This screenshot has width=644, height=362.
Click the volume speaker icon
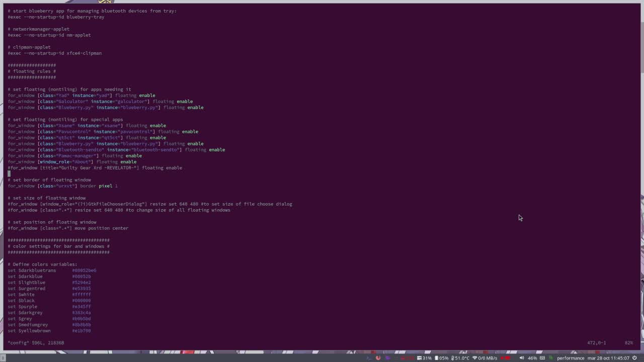[522, 358]
